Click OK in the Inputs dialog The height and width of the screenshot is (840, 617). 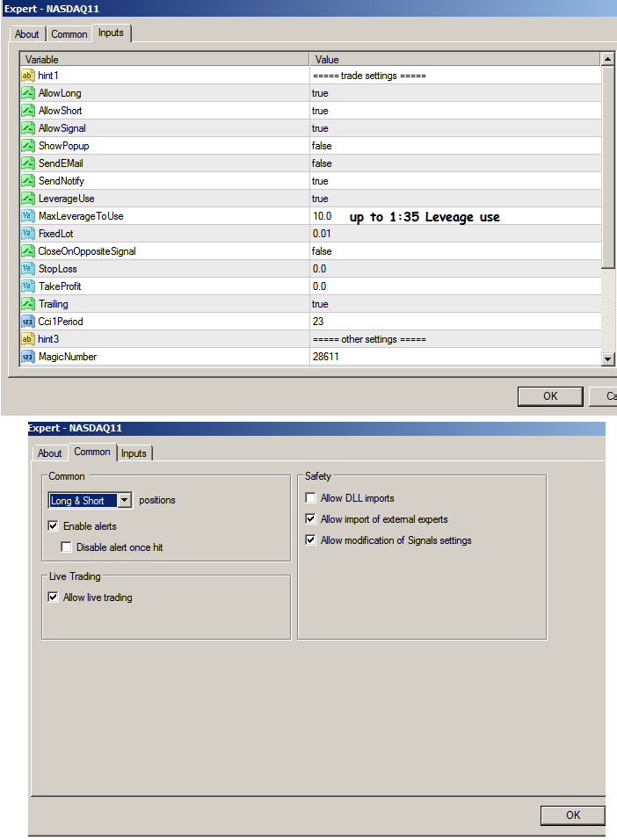click(550, 396)
